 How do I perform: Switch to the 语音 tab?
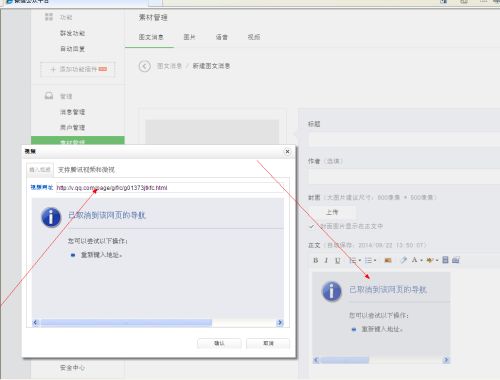click(221, 37)
